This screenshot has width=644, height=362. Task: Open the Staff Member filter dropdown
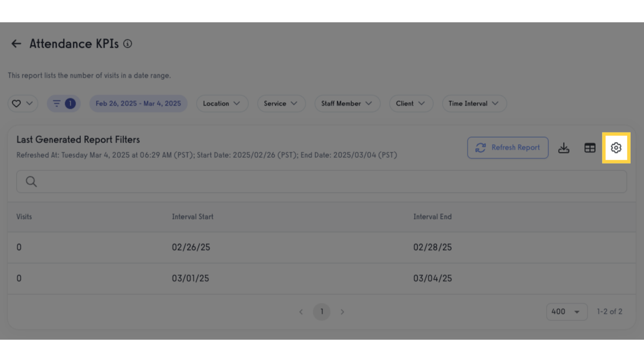tap(347, 103)
